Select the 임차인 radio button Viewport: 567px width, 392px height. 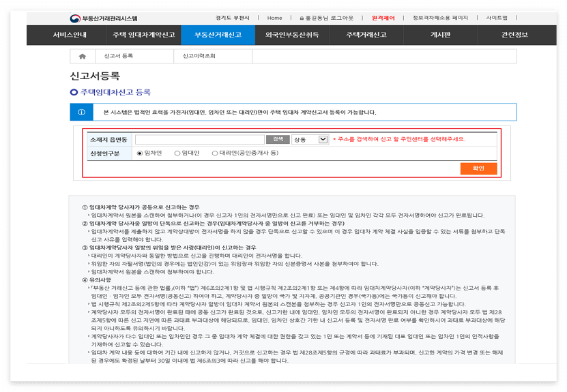[x=140, y=153]
